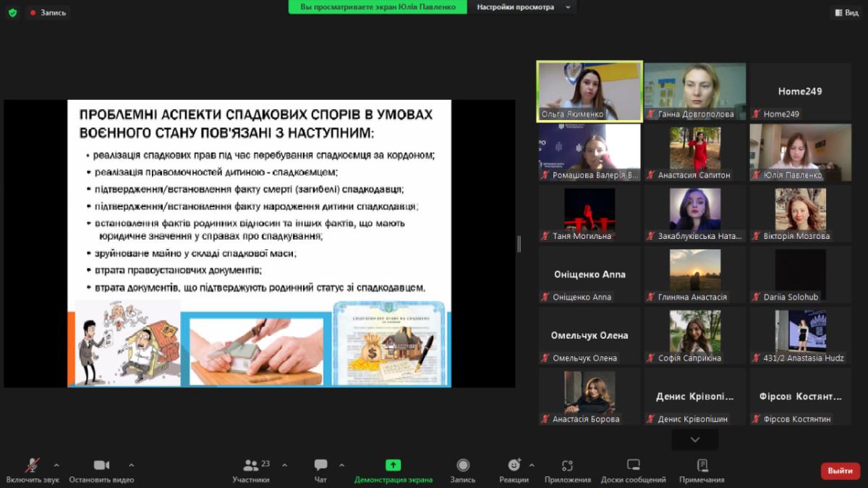This screenshot has height=488, width=868.
Task: Select the Оніщенко Anna participant tile
Action: pos(590,274)
